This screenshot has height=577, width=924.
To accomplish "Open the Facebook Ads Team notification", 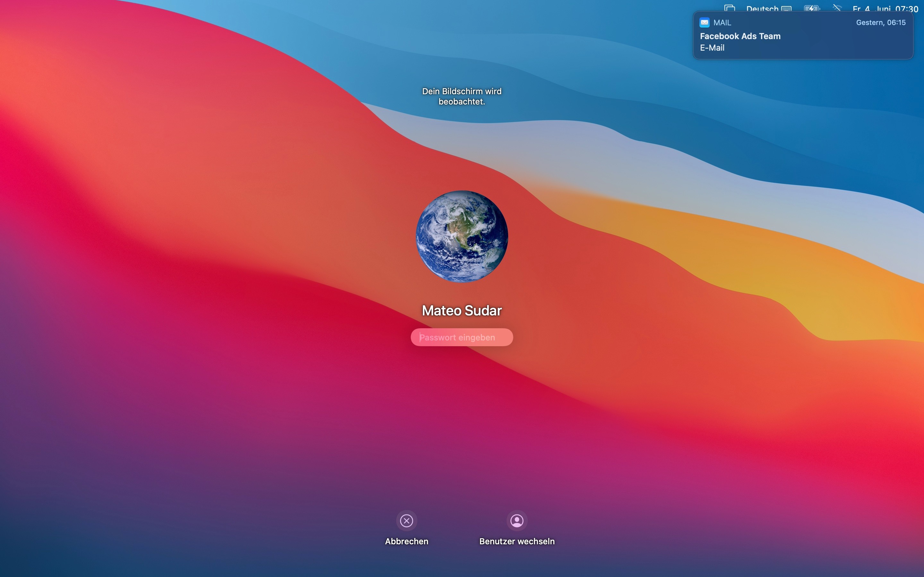I will coord(740,36).
